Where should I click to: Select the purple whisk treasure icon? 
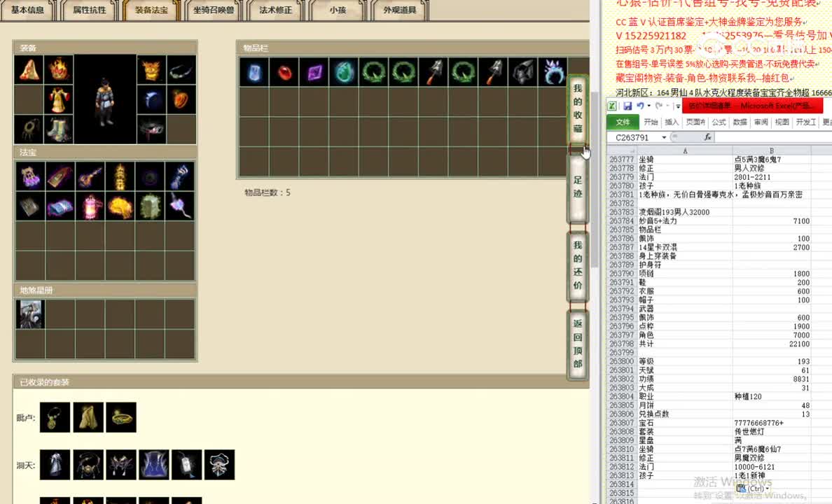180,206
